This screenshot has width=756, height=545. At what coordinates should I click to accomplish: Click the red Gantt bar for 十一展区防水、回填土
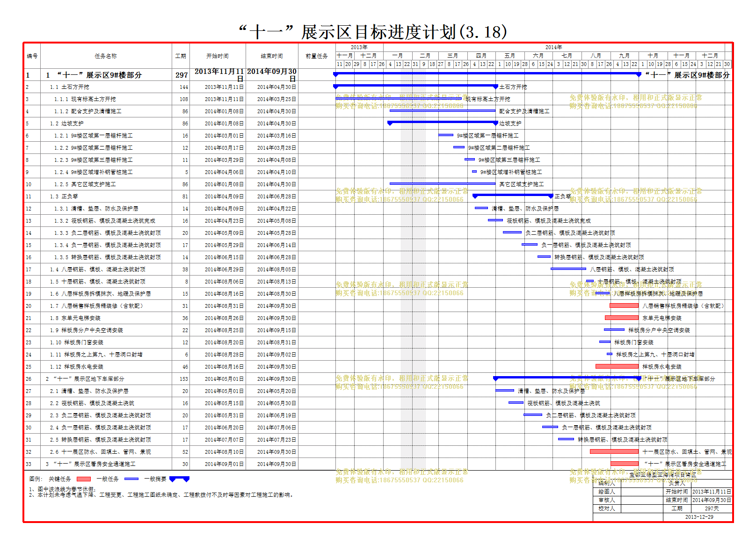[x=614, y=451]
